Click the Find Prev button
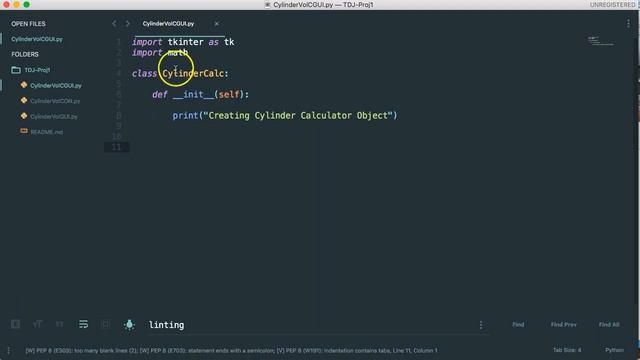 click(x=564, y=324)
